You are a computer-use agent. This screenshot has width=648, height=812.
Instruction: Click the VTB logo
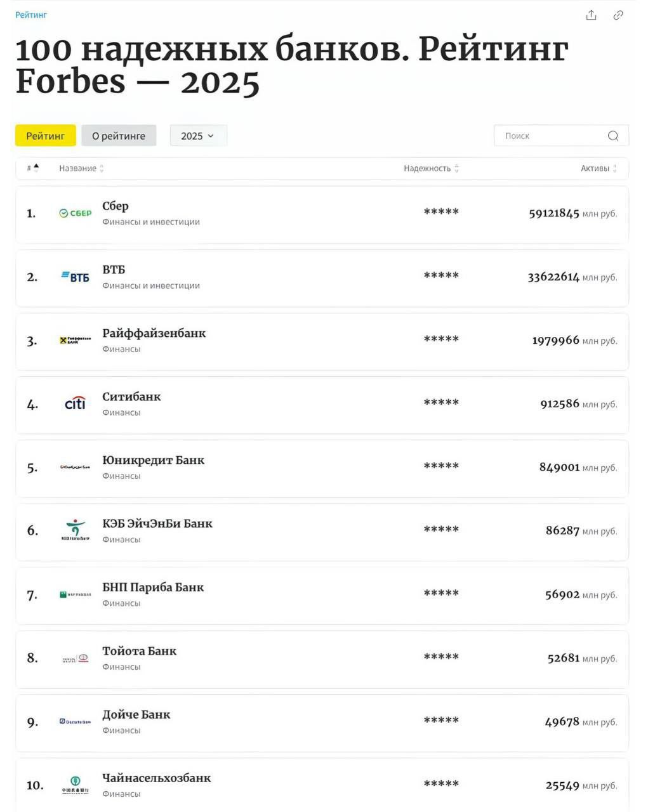click(x=76, y=277)
